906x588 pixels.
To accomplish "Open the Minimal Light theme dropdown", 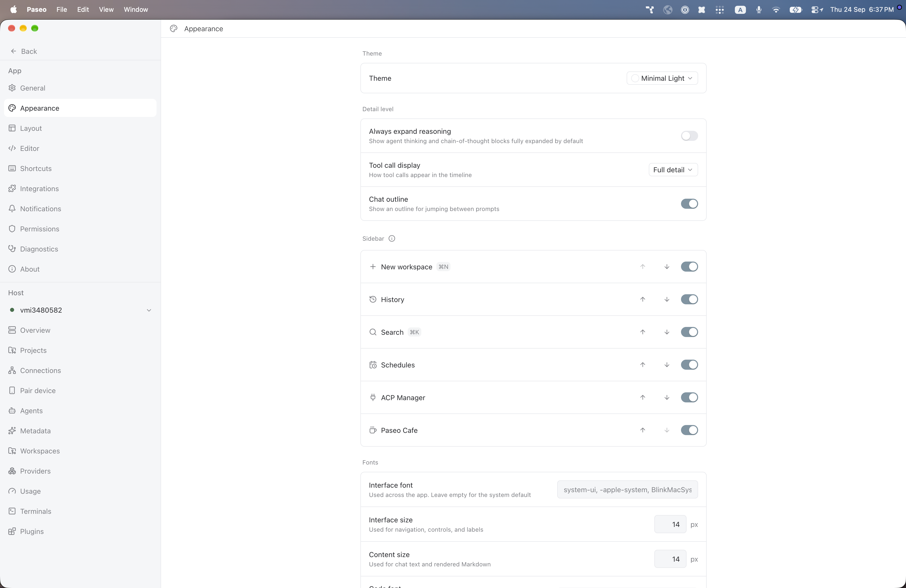I will 662,78.
